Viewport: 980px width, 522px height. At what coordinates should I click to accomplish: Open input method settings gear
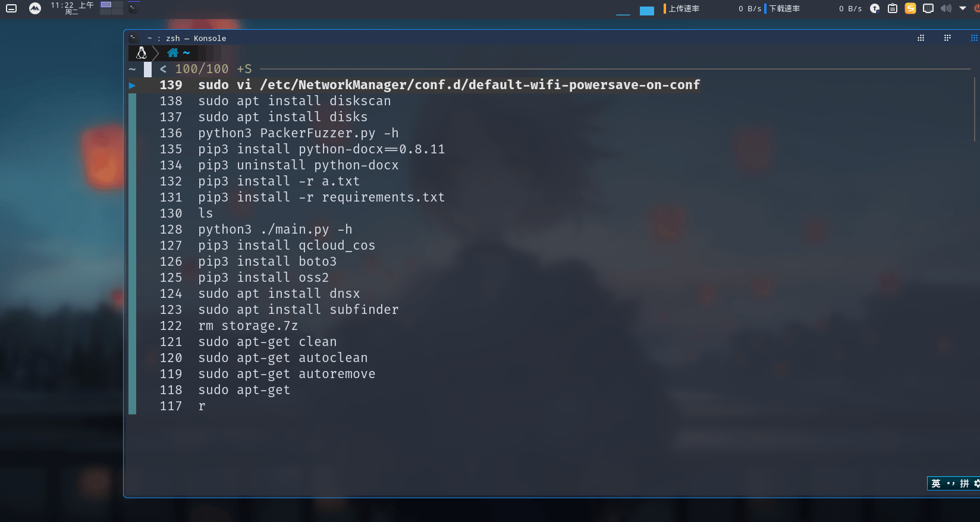click(976, 483)
